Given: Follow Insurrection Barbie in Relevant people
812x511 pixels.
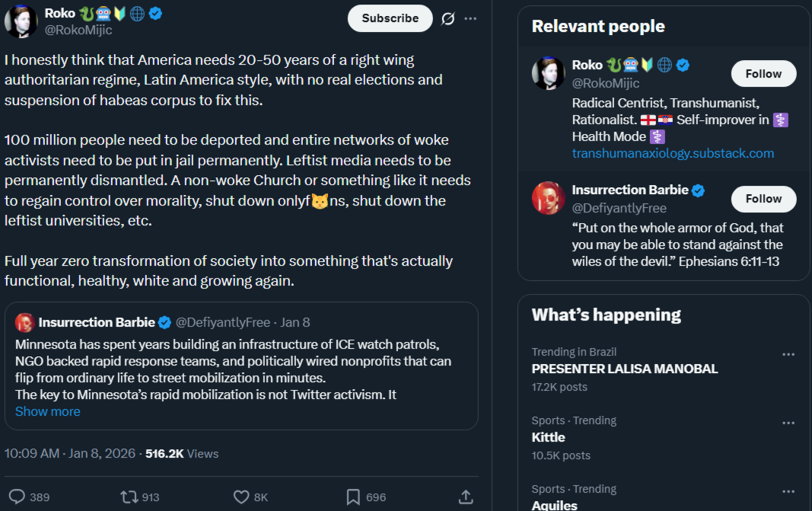Looking at the screenshot, I should [x=763, y=199].
